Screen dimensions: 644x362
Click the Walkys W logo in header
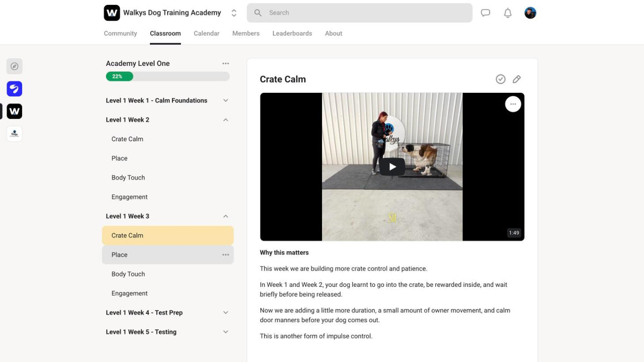point(112,12)
